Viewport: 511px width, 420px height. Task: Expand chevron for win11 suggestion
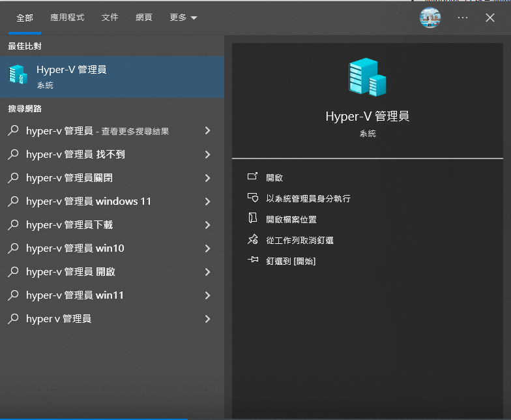[207, 295]
